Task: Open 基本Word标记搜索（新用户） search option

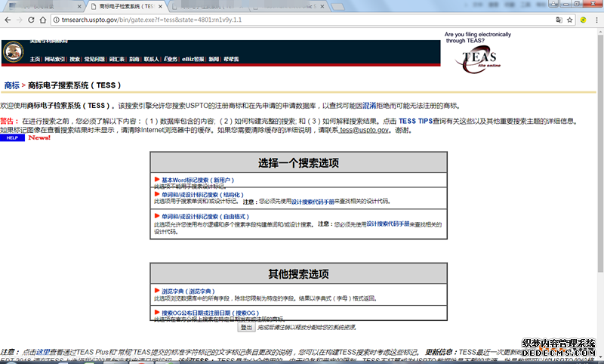Action: (198, 180)
